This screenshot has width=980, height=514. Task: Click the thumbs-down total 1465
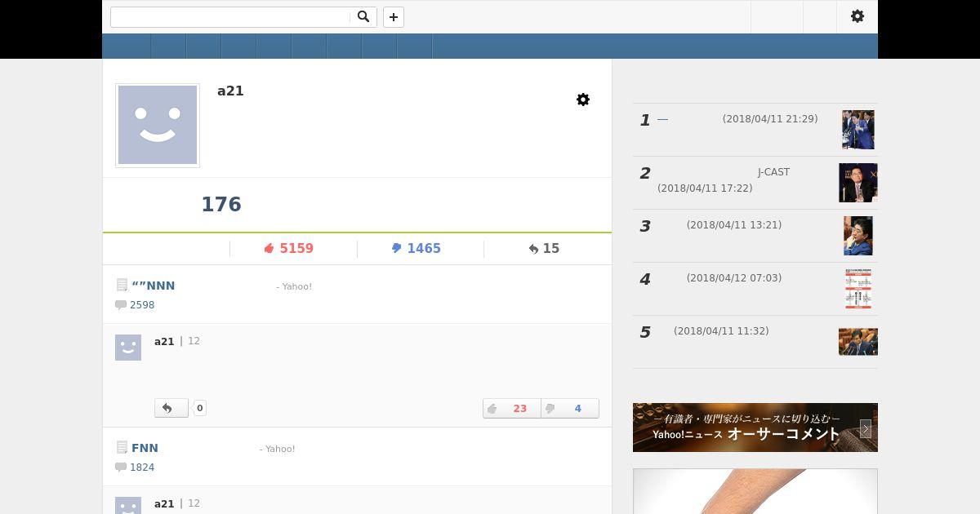pyautogui.click(x=416, y=248)
